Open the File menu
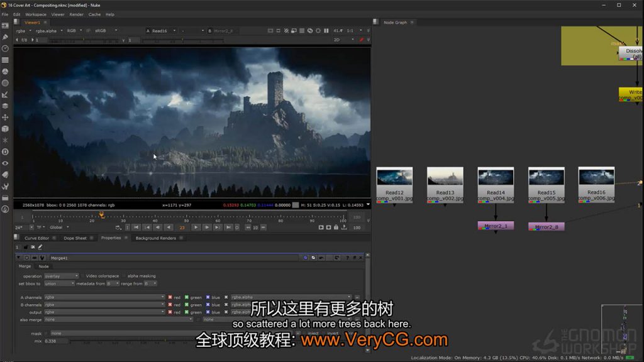This screenshot has width=644, height=362. pos(5,14)
